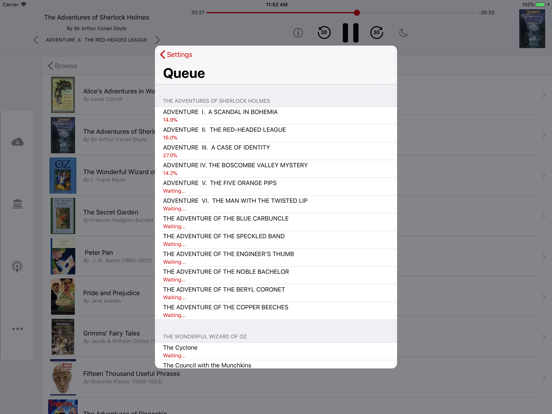This screenshot has width=552, height=414.
Task: Open the more options ellipsis in sidebar
Action: [x=18, y=329]
